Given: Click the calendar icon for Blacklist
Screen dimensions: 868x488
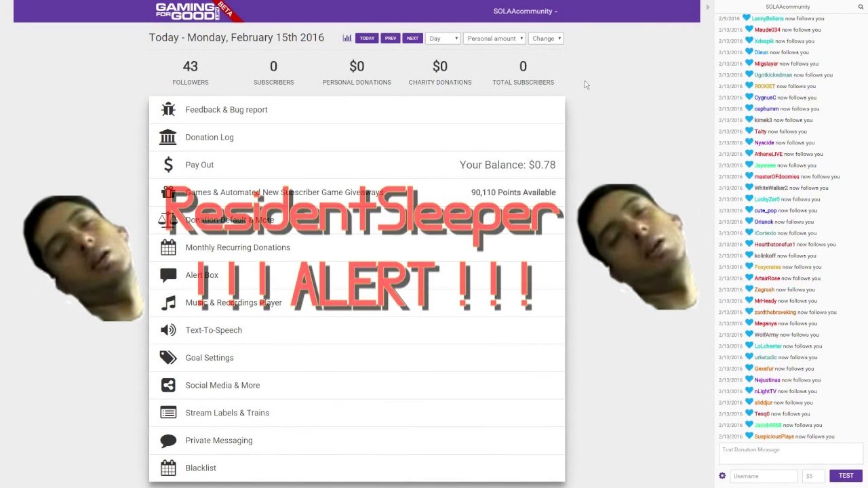Looking at the screenshot, I should click(168, 468).
